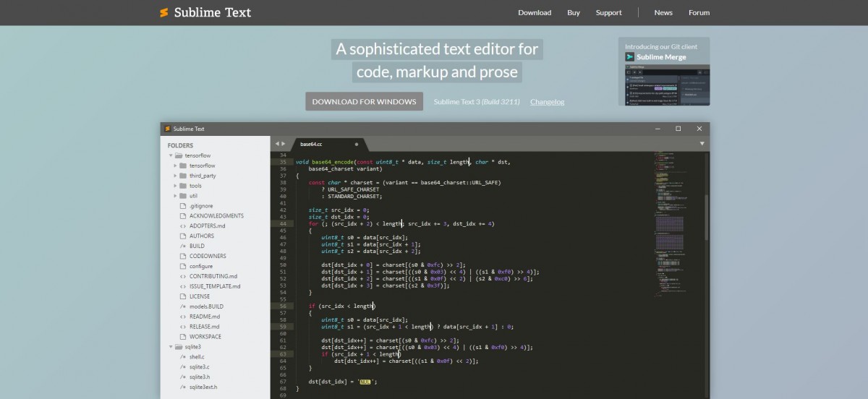
Task: Click the markup icon next to README.md
Action: (183, 317)
